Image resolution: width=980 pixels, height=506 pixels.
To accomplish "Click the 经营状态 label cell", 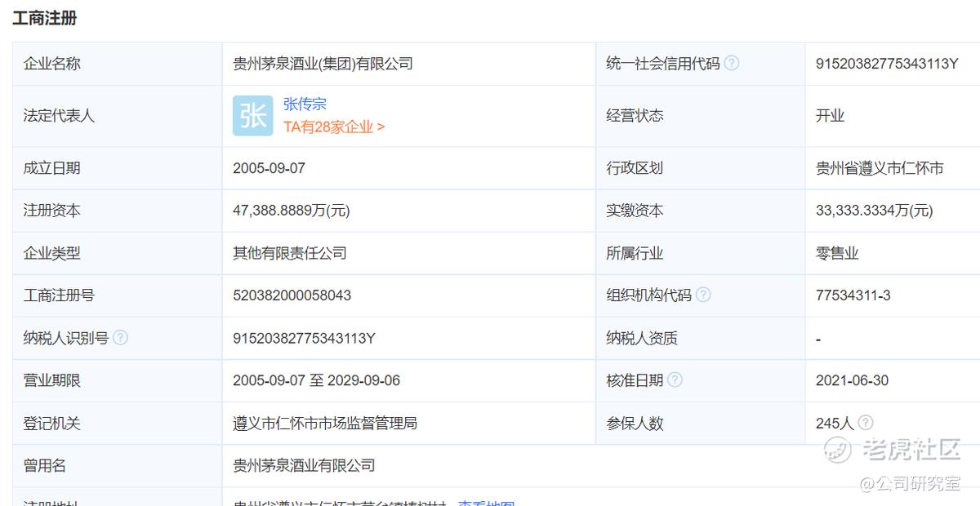I will [x=700, y=116].
